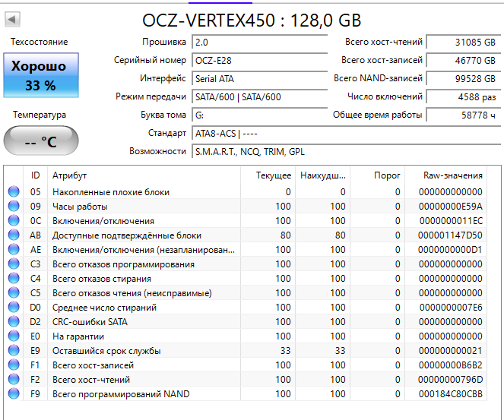Select Всего программирований NAND row
This screenshot has height=420, width=504.
click(246, 394)
